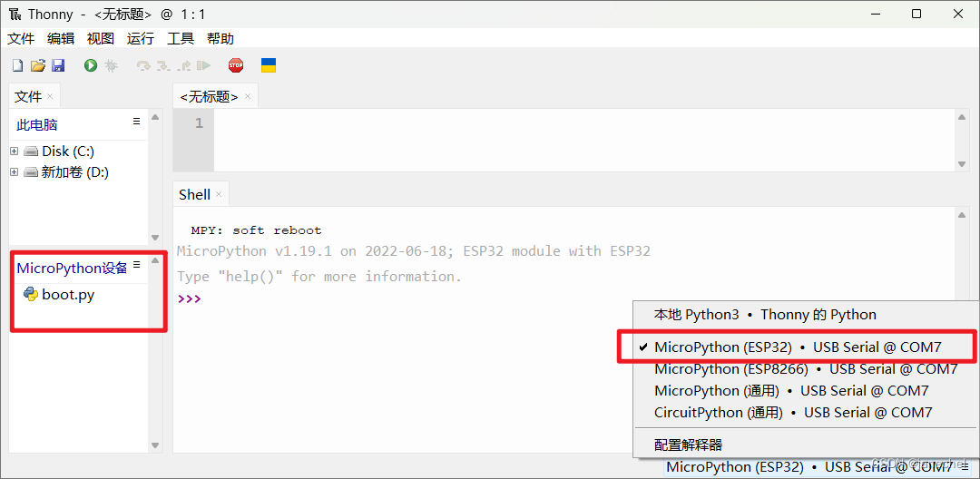The height and width of the screenshot is (479, 980).
Task: Expand the 新加卷 (D:) tree node
Action: 15,172
